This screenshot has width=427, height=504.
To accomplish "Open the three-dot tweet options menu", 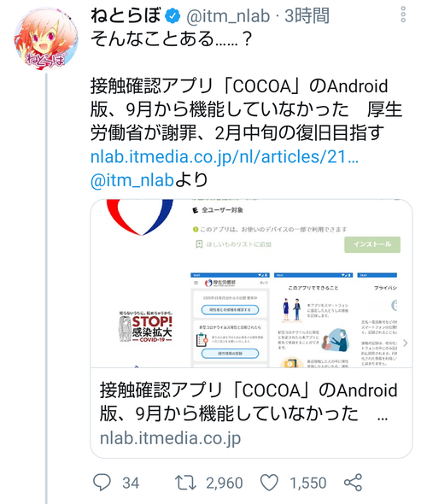I will pos(403,15).
